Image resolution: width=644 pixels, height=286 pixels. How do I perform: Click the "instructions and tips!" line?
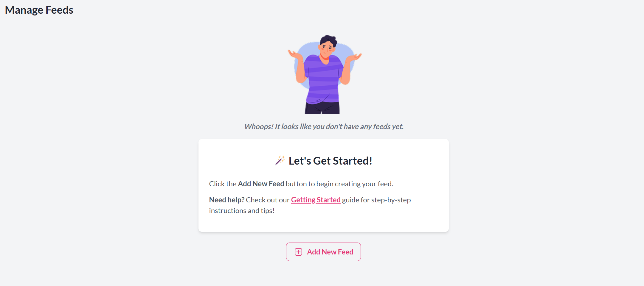click(242, 211)
